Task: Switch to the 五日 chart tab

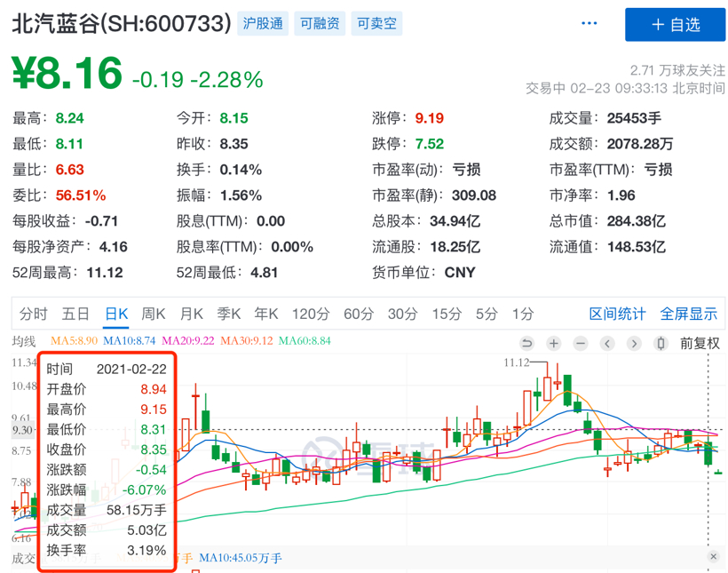Action: 75,314
